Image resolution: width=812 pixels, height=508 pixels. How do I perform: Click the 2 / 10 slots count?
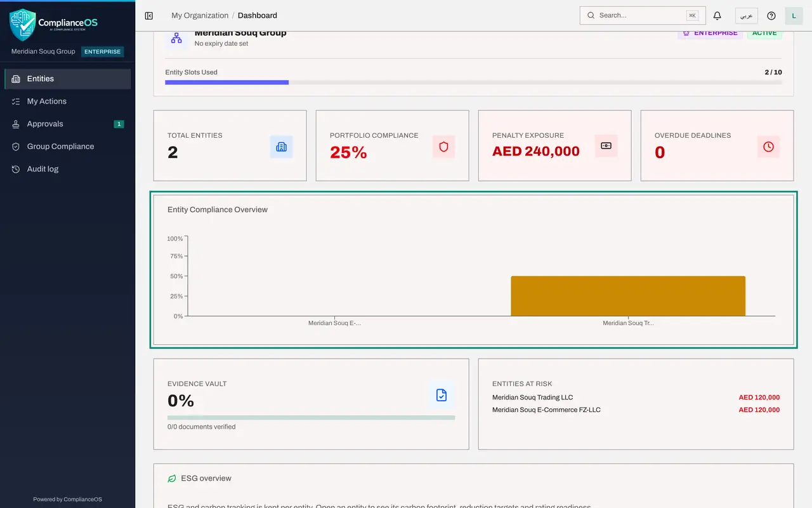(x=773, y=72)
